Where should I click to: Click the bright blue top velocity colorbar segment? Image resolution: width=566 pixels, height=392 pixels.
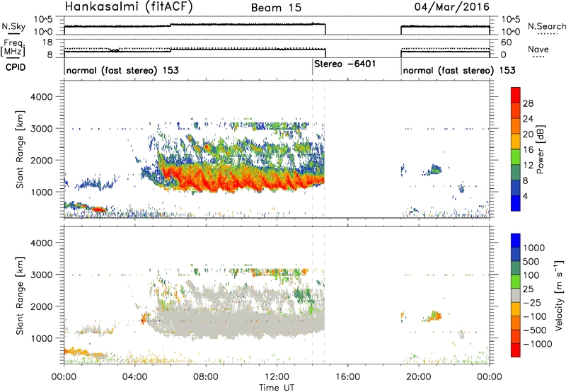coord(516,241)
